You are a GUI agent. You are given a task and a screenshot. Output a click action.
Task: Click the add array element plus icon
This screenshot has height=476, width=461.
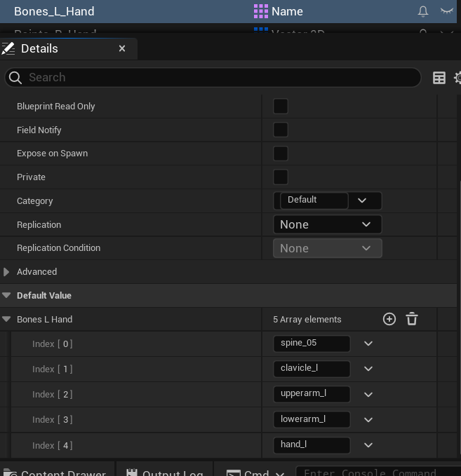click(x=389, y=319)
